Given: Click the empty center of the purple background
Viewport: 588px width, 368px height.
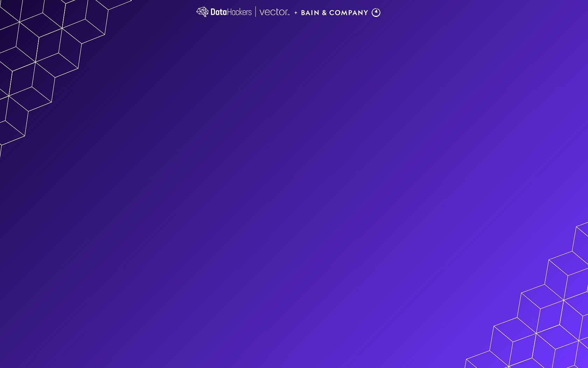Looking at the screenshot, I should click(x=294, y=184).
